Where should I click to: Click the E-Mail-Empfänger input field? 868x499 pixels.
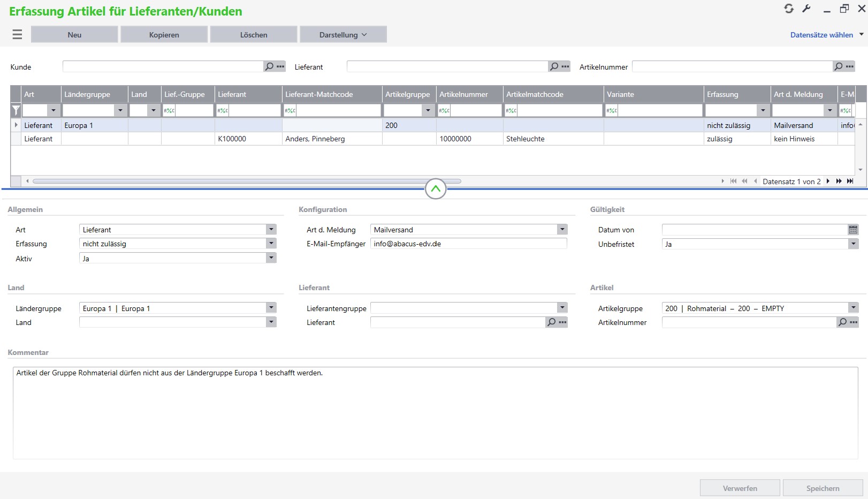pyautogui.click(x=468, y=244)
